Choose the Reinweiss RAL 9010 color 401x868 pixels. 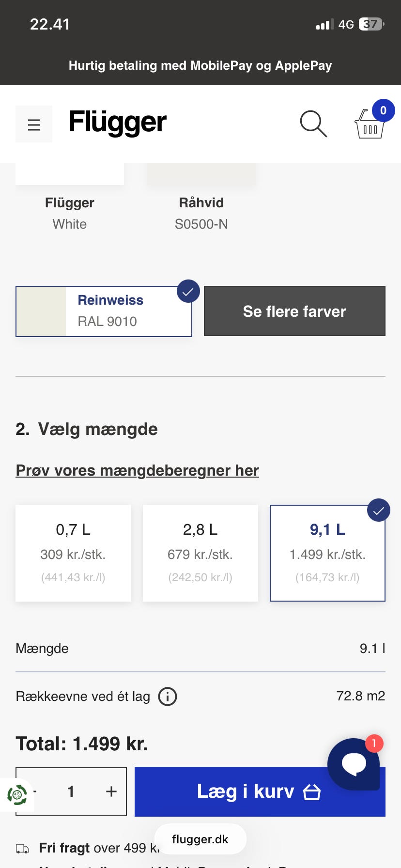[104, 311]
